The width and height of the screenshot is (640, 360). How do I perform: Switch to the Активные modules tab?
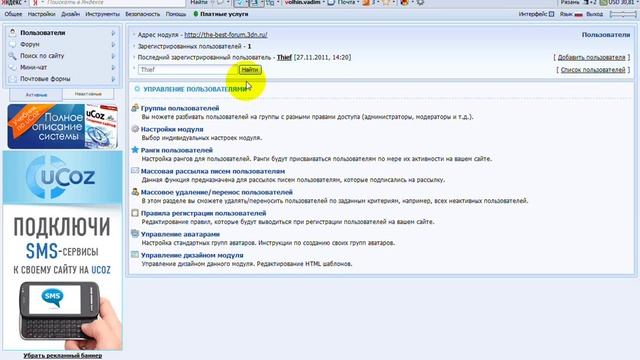coord(36,95)
